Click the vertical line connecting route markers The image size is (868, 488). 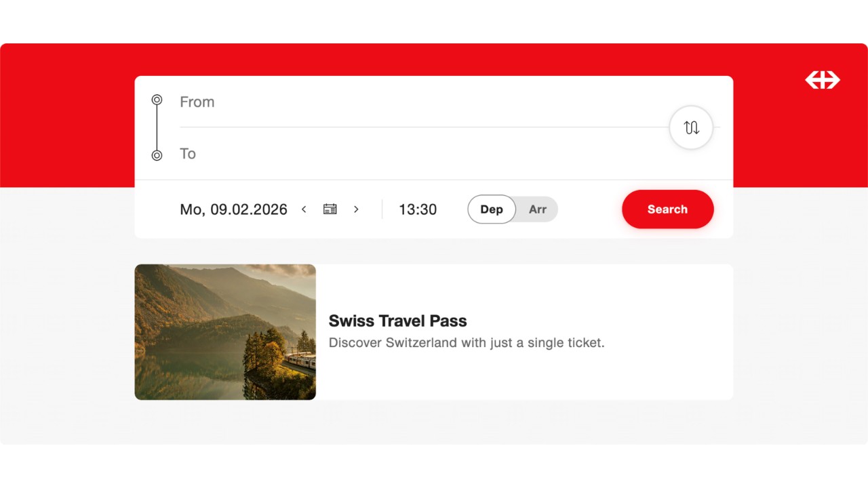click(x=157, y=127)
